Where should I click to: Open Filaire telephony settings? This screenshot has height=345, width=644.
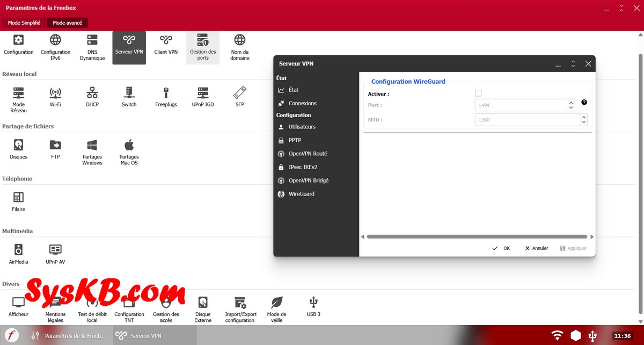coord(19,202)
